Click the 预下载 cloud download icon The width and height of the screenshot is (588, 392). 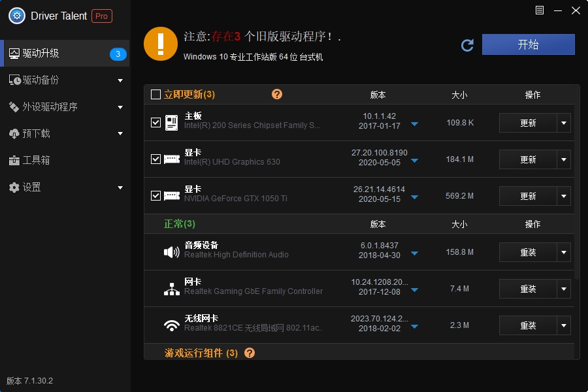click(14, 133)
